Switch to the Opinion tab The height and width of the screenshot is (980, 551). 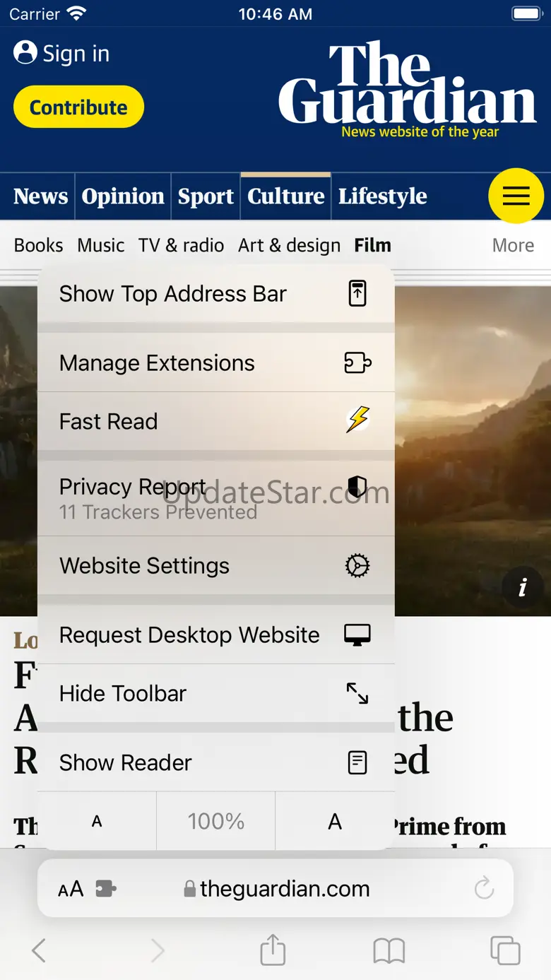point(123,196)
